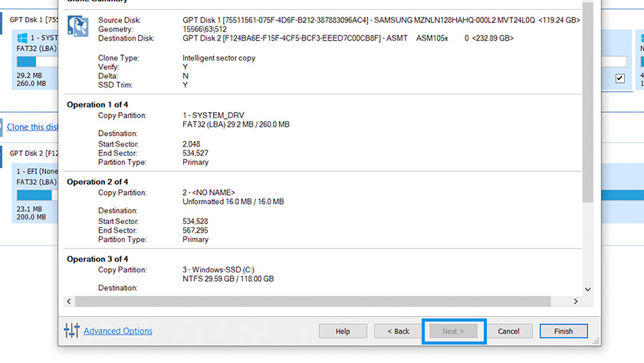Click the Advanced Options sliders icon
The image size is (644, 363).
[x=72, y=331]
